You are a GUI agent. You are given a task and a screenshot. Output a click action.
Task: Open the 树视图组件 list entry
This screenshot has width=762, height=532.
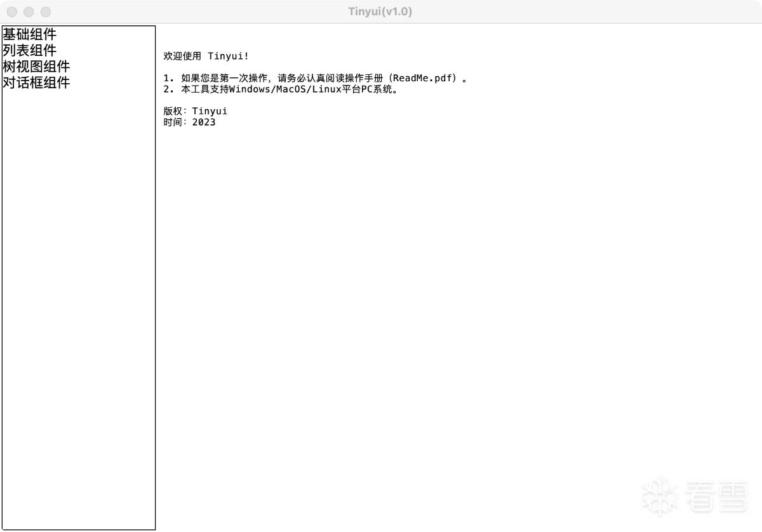point(36,66)
